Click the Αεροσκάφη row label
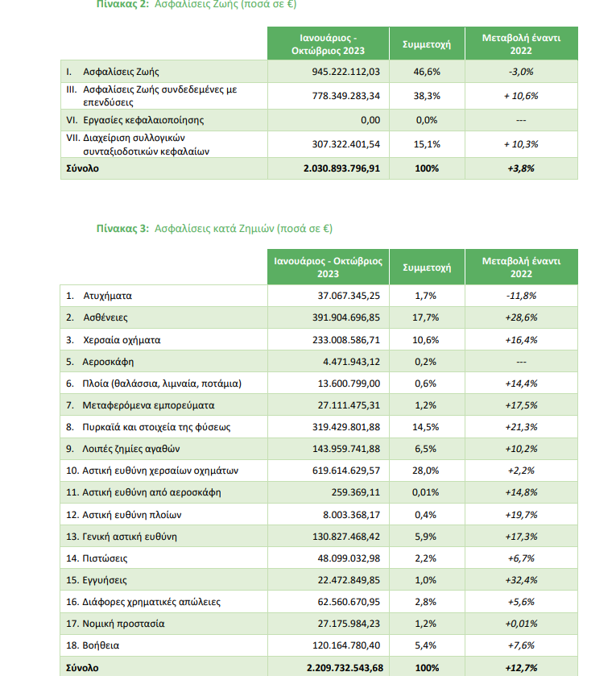 [109, 361]
